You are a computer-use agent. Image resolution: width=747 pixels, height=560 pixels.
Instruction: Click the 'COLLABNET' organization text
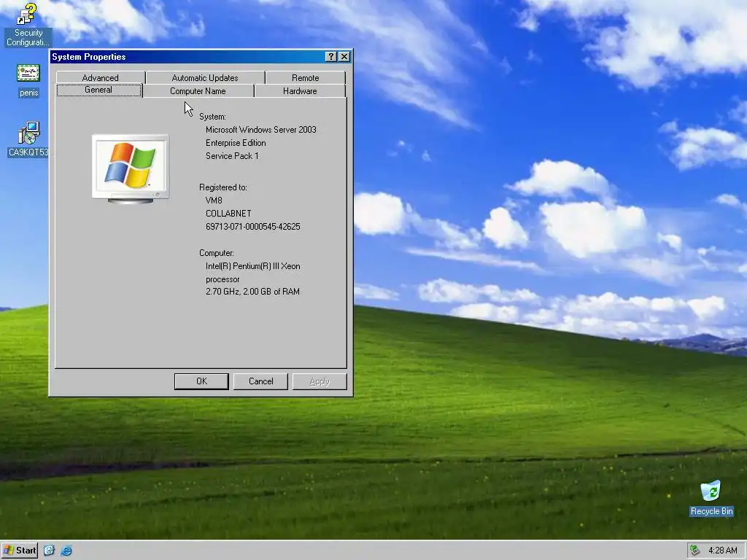[x=228, y=214]
